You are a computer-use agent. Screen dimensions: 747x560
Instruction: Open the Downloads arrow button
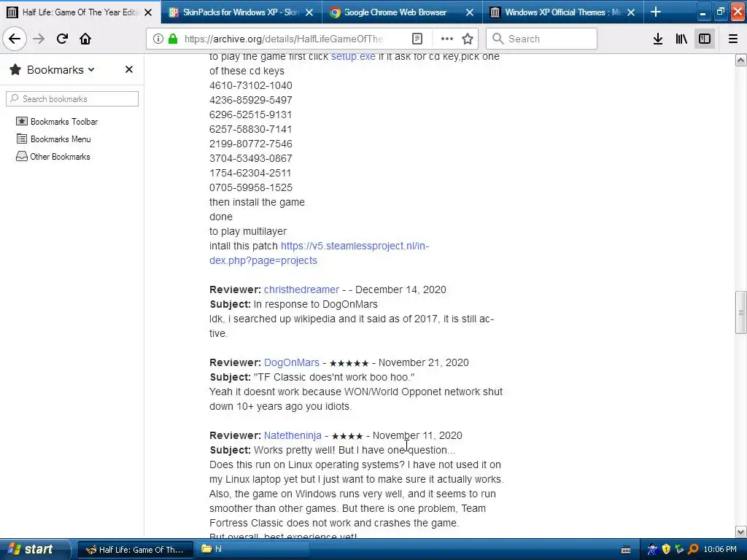[658, 39]
